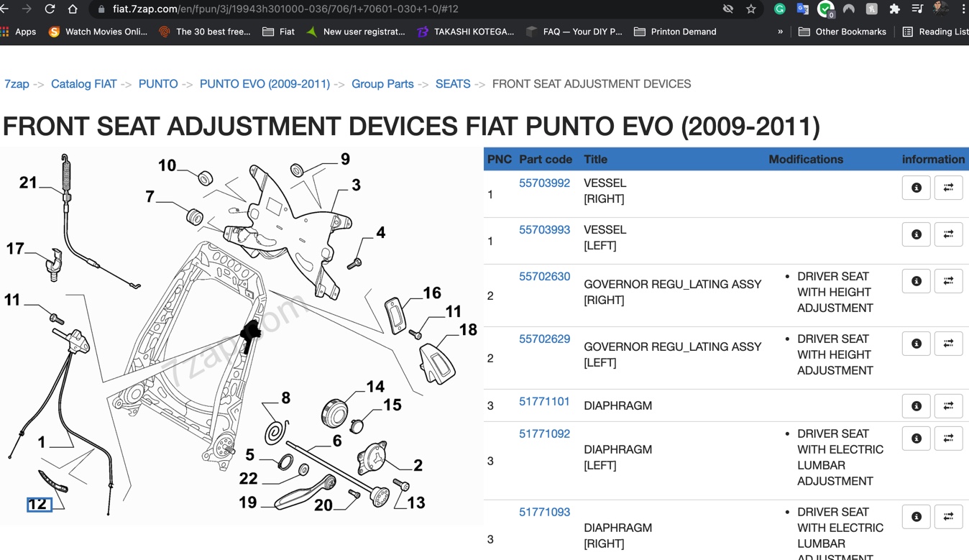Open the Fiat bookmarks folder
Viewport: 969px width, 560px height.
279,32
